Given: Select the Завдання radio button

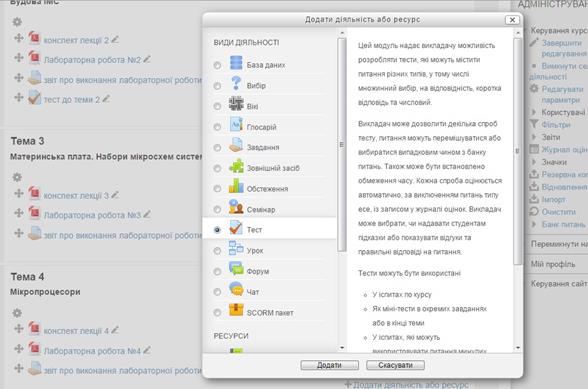Looking at the screenshot, I should (x=217, y=148).
